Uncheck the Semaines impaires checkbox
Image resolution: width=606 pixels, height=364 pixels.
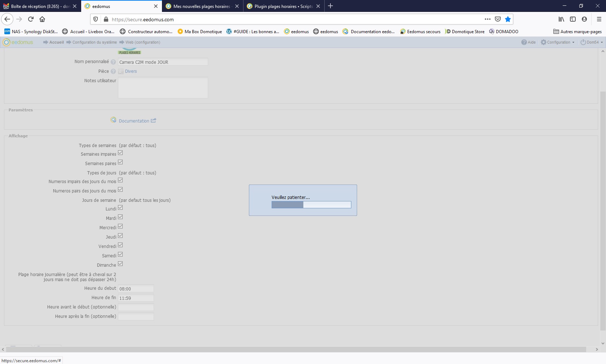[x=120, y=153]
